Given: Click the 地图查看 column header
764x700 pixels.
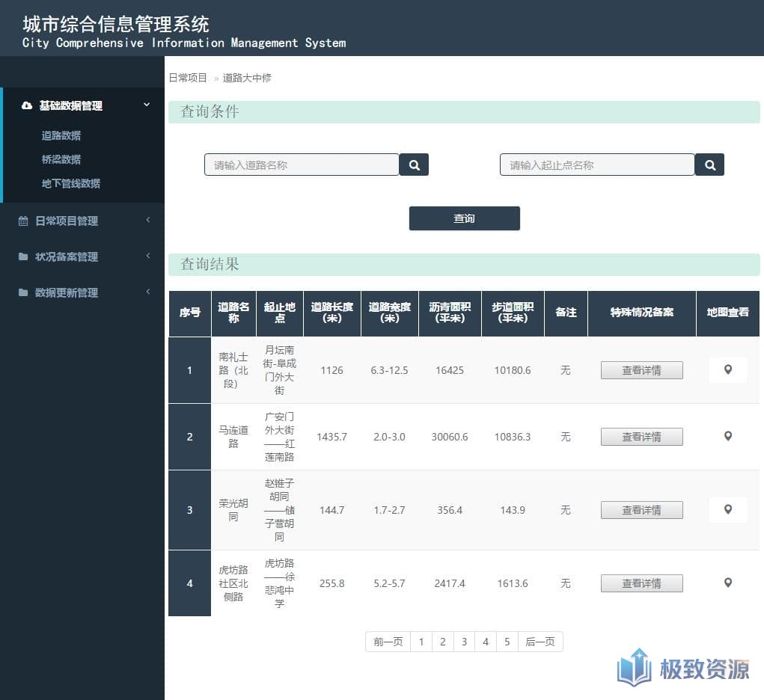Looking at the screenshot, I should tap(728, 313).
